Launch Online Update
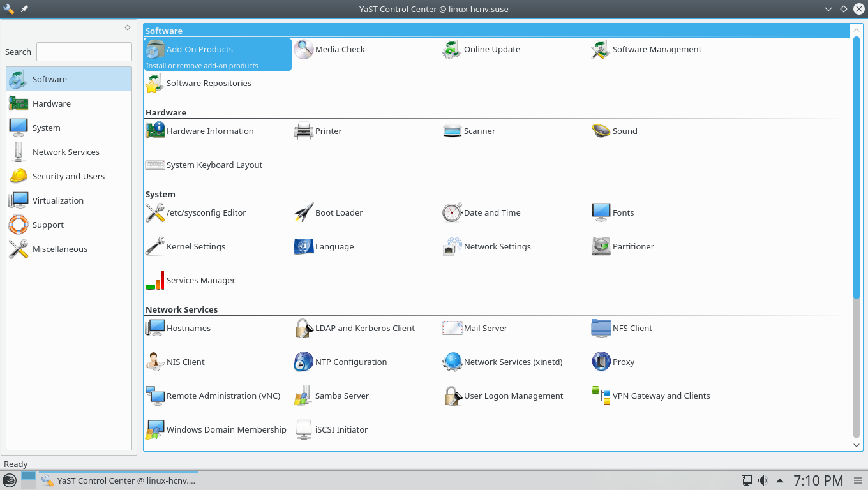The height and width of the screenshot is (490, 868). point(481,50)
